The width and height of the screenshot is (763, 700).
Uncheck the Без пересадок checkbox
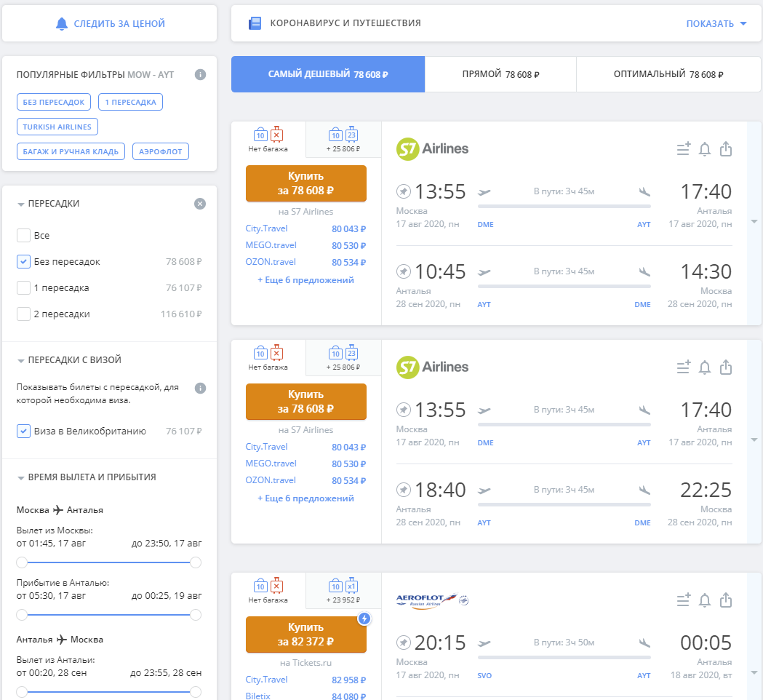[x=23, y=261]
